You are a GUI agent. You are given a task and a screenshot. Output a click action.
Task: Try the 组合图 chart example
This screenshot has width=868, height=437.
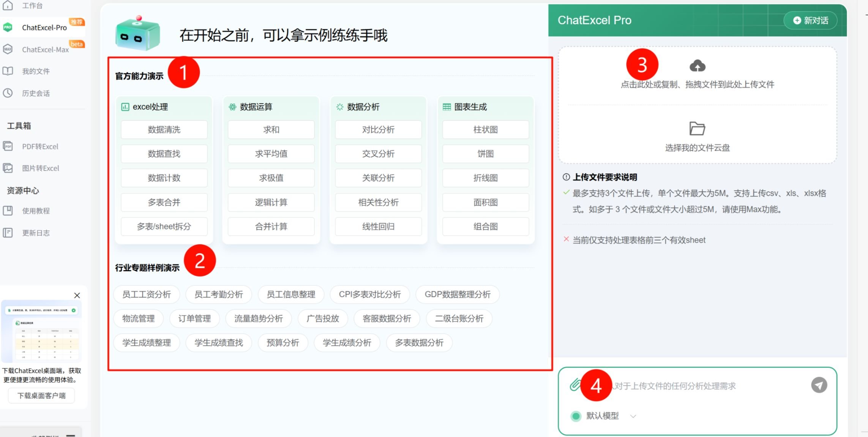(486, 226)
